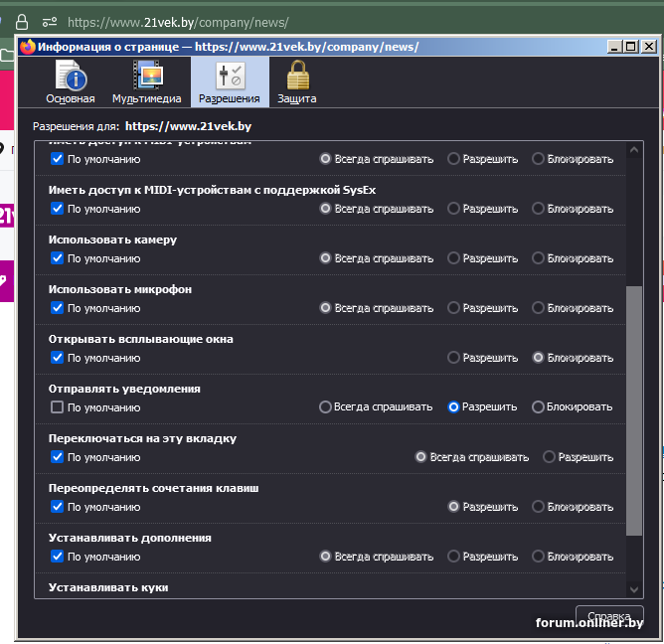Select Всегда спрашивать for Устанавливать дополнения
This screenshot has width=664, height=644.
(x=325, y=556)
